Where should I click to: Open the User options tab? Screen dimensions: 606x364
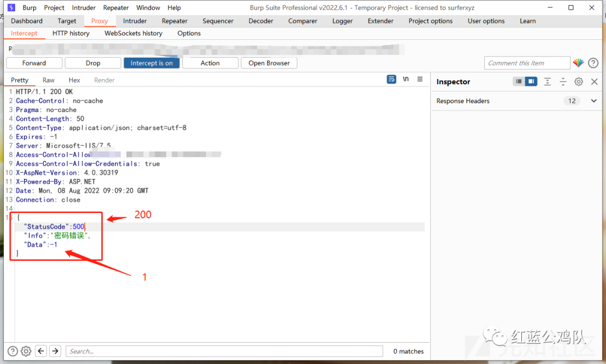(486, 21)
